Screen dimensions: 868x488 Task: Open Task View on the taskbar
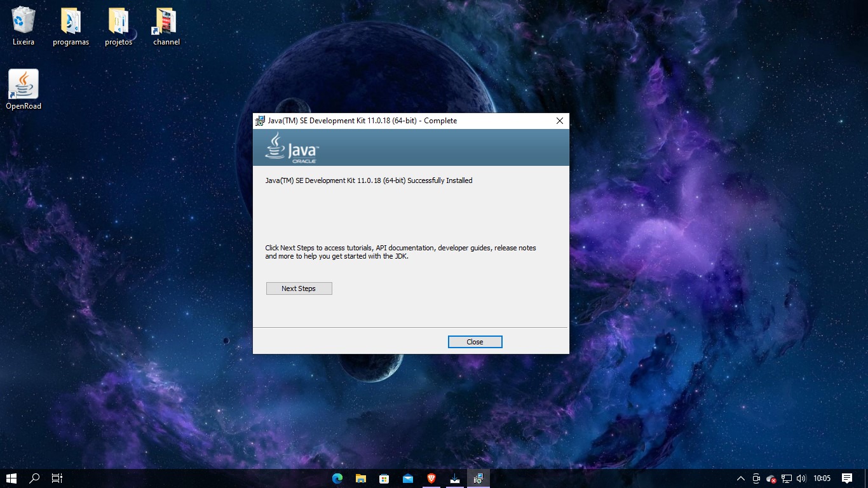coord(57,478)
